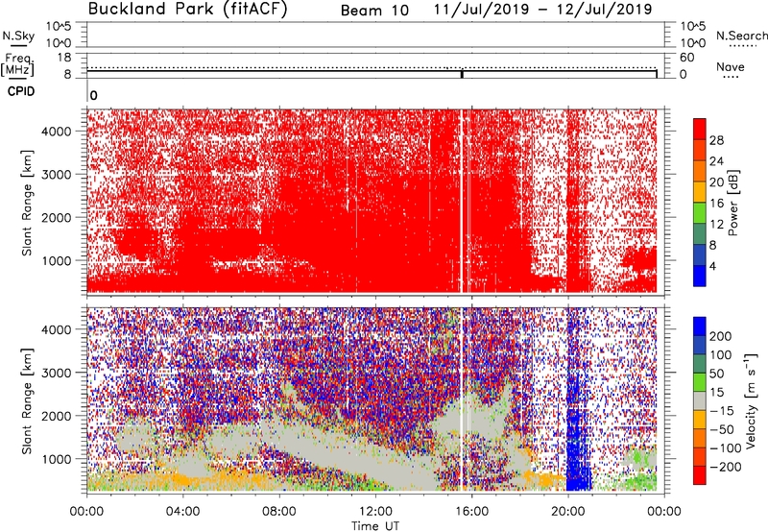The height and width of the screenshot is (532, 768).
Task: Click the "04:00" time tick label
Action: tap(182, 512)
